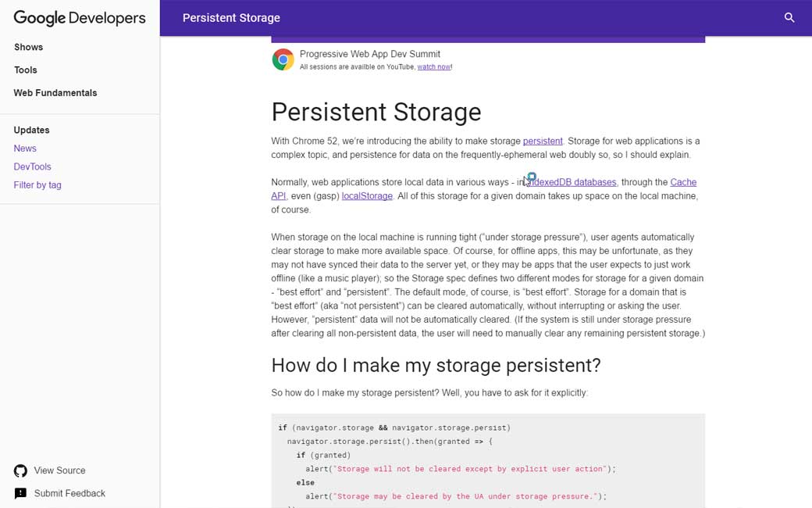Follow the Cache API link

tap(682, 182)
